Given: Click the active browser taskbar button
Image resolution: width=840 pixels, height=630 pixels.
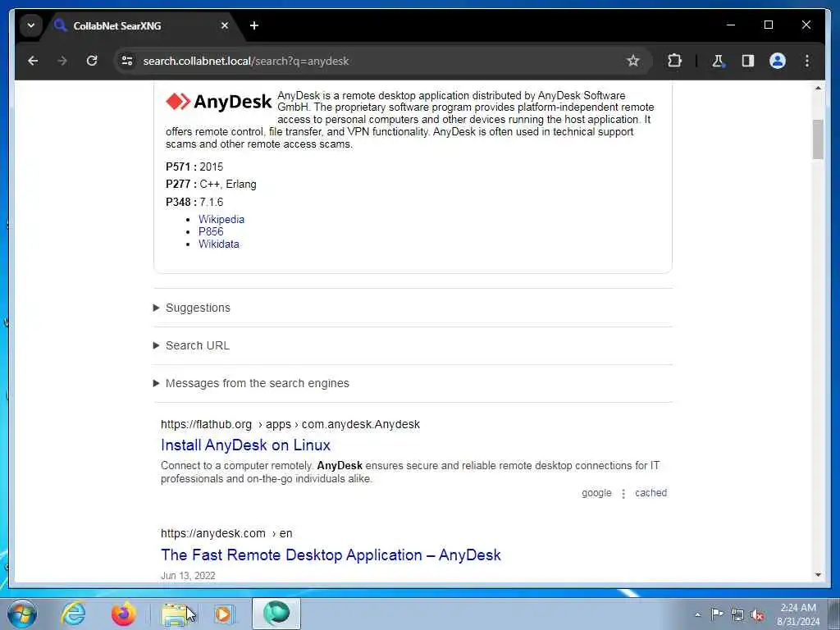Looking at the screenshot, I should (x=276, y=614).
